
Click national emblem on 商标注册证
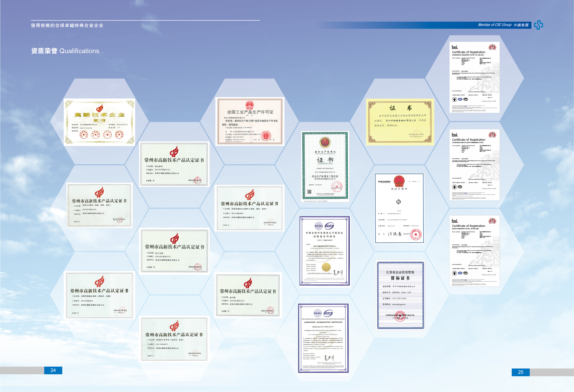[x=399, y=181]
